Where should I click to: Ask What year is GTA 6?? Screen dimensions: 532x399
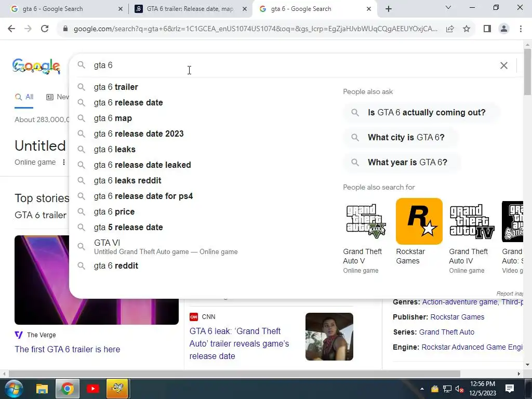pyautogui.click(x=402, y=162)
